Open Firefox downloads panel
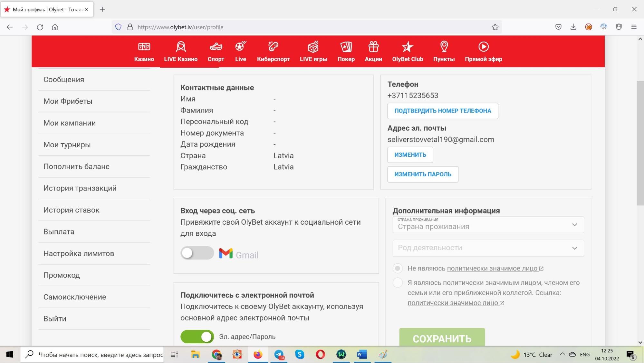The image size is (644, 363). pyautogui.click(x=573, y=27)
